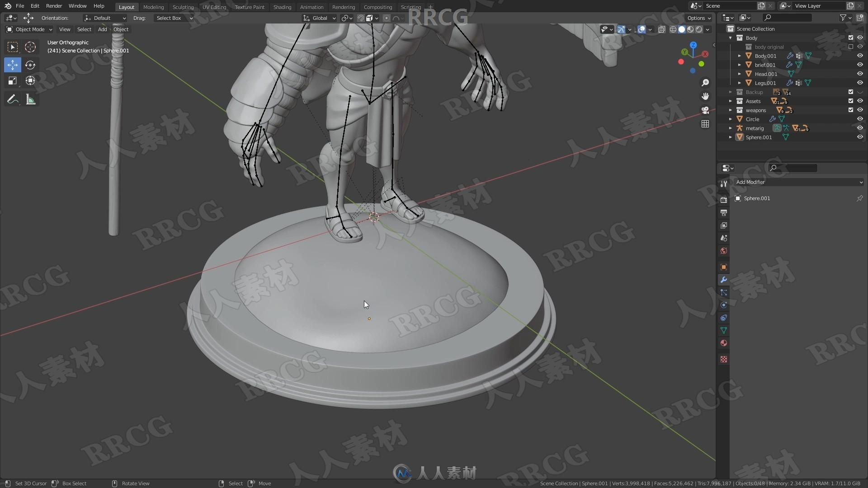Viewport: 868px width, 488px height.
Task: Select Rendering workspace tab
Action: click(343, 7)
